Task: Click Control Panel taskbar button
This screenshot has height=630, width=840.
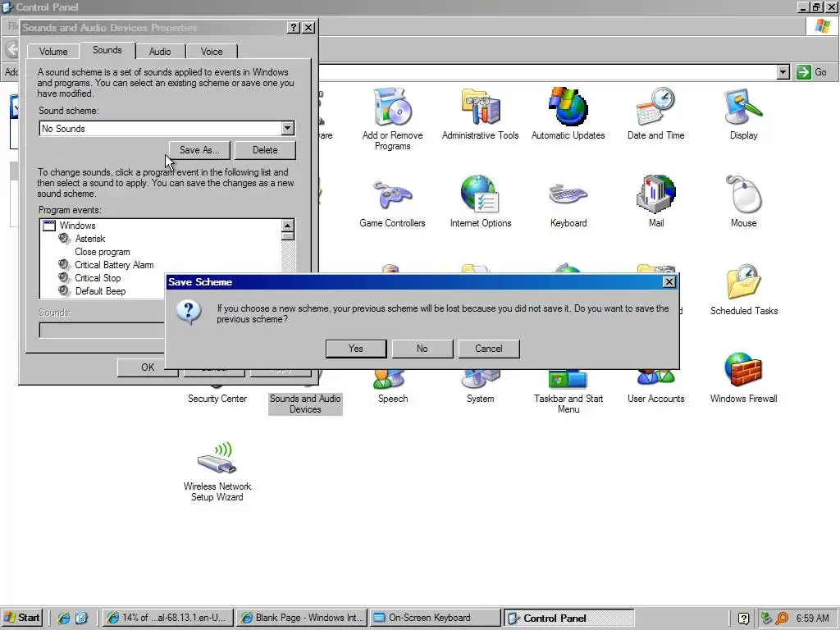Action: coord(569,618)
